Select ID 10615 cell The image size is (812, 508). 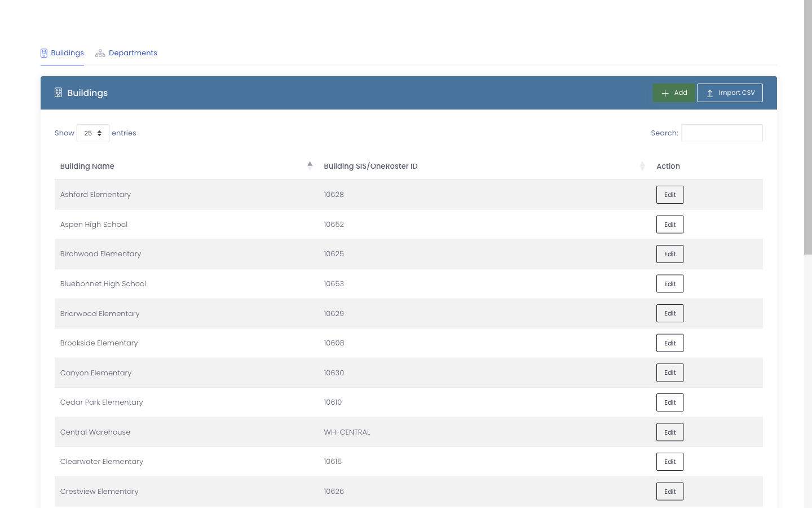(484, 462)
